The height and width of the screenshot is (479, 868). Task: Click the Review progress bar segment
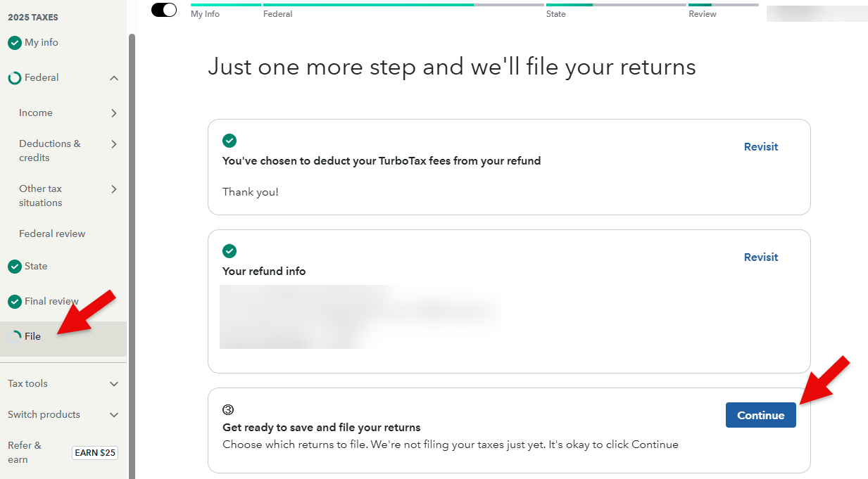click(723, 6)
